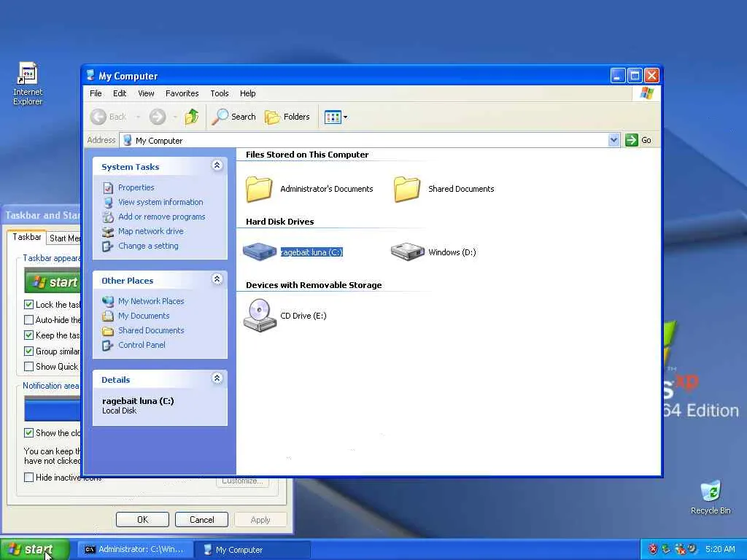Open the Windows Start button
Screen dimensions: 747x560
pos(35,549)
